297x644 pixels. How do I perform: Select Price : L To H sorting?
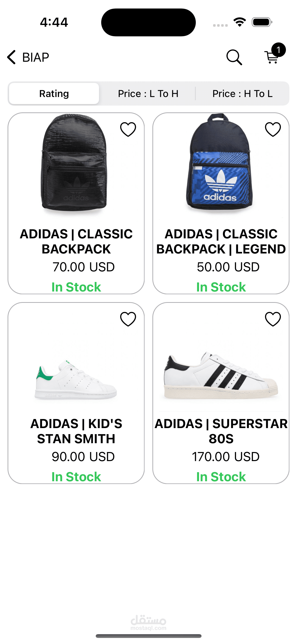pos(148,93)
